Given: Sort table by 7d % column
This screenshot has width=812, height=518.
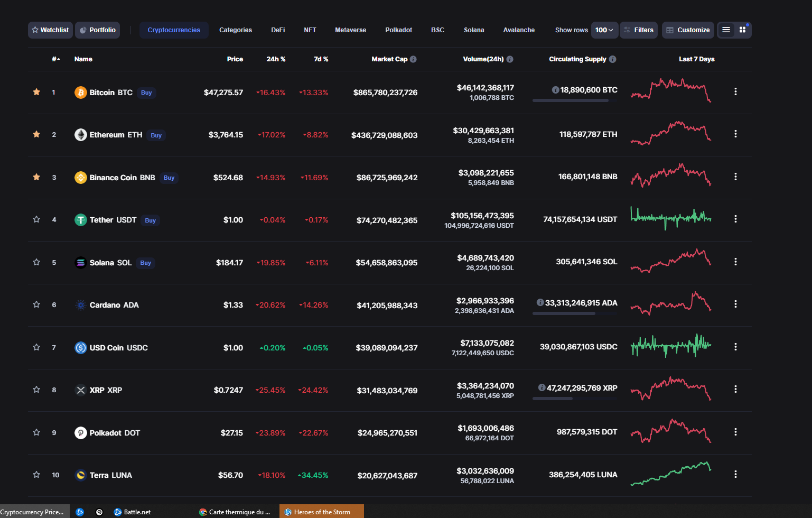Looking at the screenshot, I should [321, 59].
